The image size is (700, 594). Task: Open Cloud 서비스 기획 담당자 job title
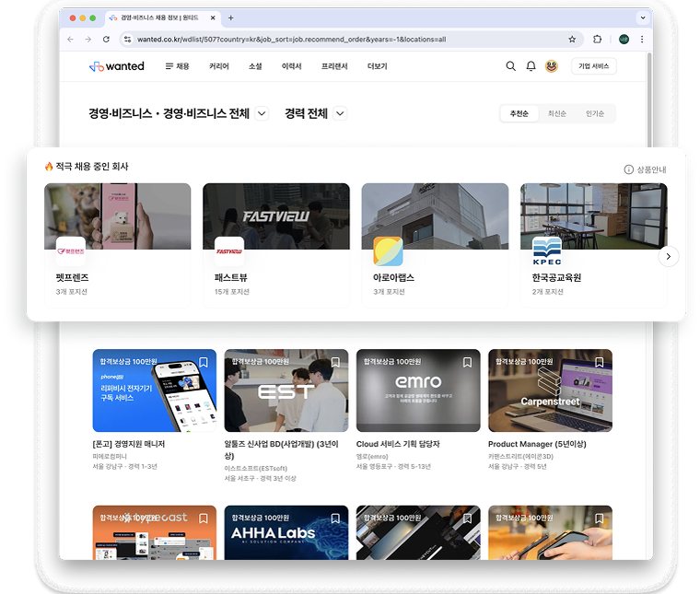click(398, 444)
